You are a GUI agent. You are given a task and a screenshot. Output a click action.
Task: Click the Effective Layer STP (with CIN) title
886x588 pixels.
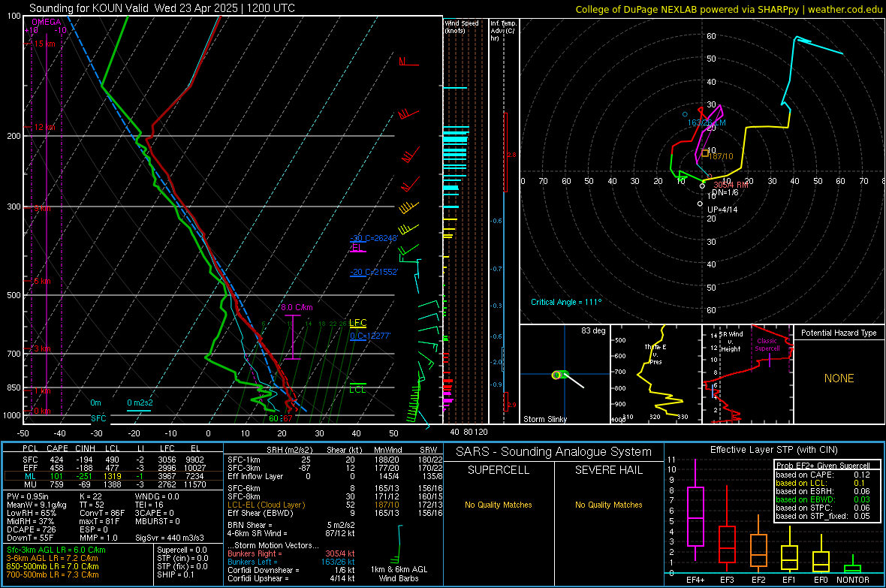773,450
